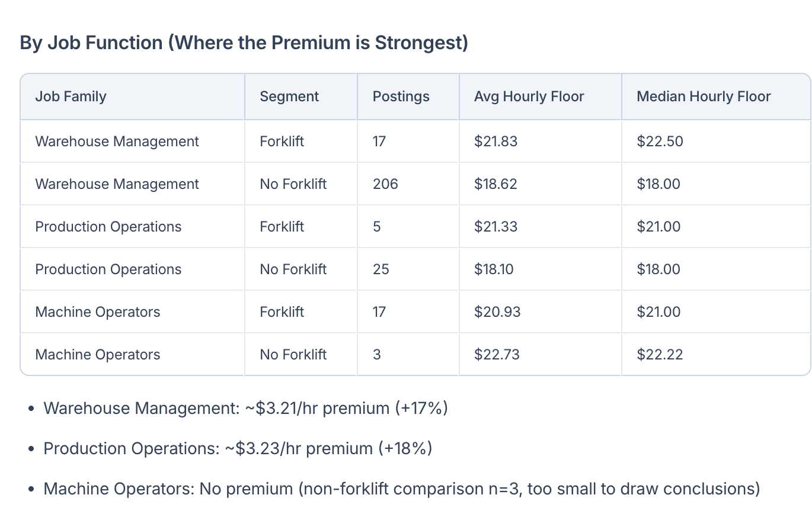Select the Segment column header

point(289,97)
